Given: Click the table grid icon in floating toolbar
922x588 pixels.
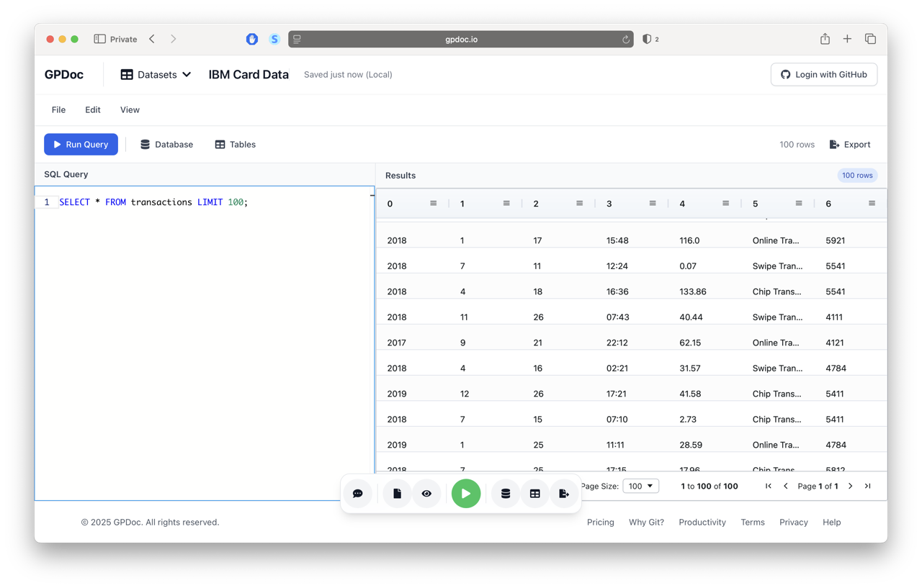Looking at the screenshot, I should coord(535,494).
